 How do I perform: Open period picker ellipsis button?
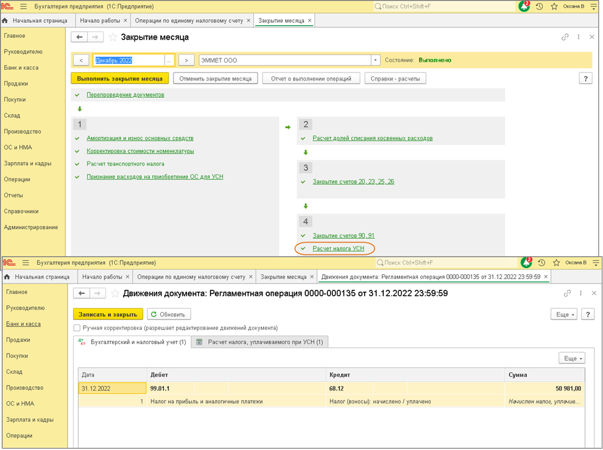[x=169, y=60]
